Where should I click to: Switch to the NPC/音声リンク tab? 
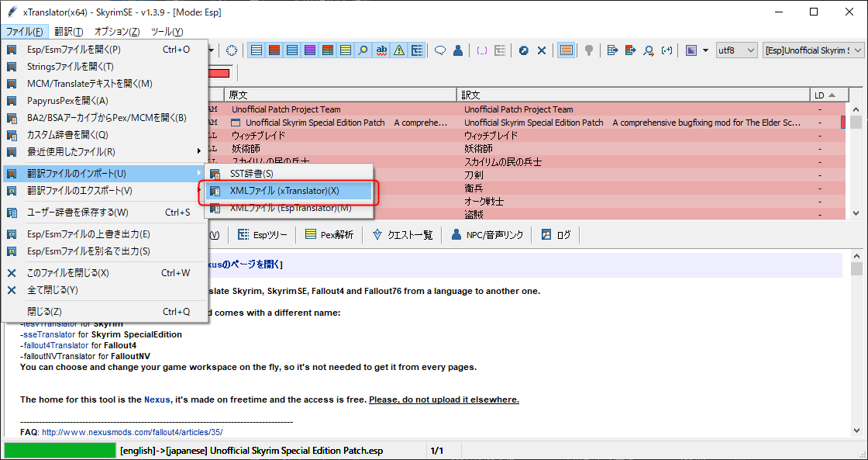487,235
